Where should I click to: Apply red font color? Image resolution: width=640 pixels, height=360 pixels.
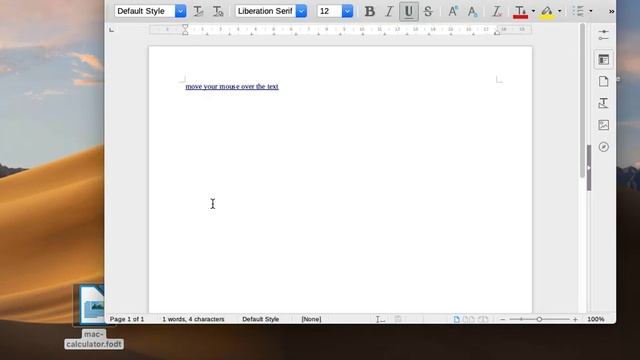[520, 11]
